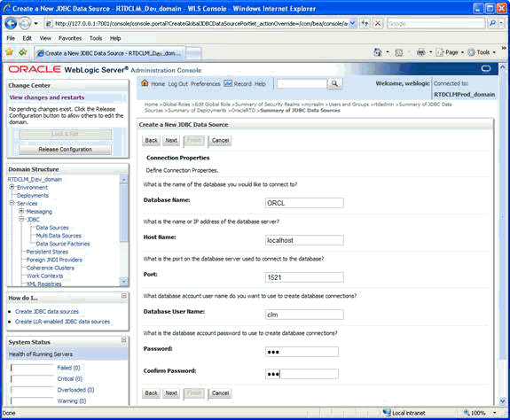Collapse the How do I panel

[x=123, y=296]
